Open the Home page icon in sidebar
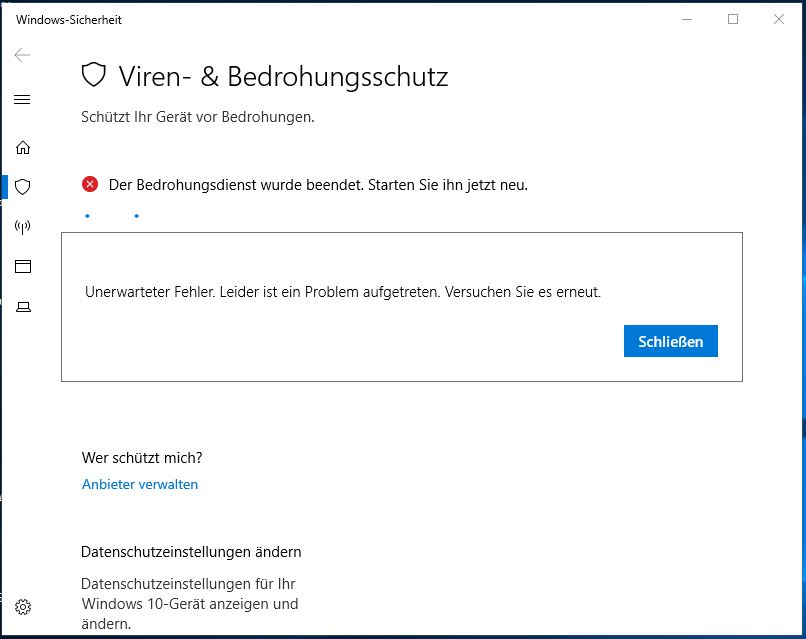 click(23, 147)
